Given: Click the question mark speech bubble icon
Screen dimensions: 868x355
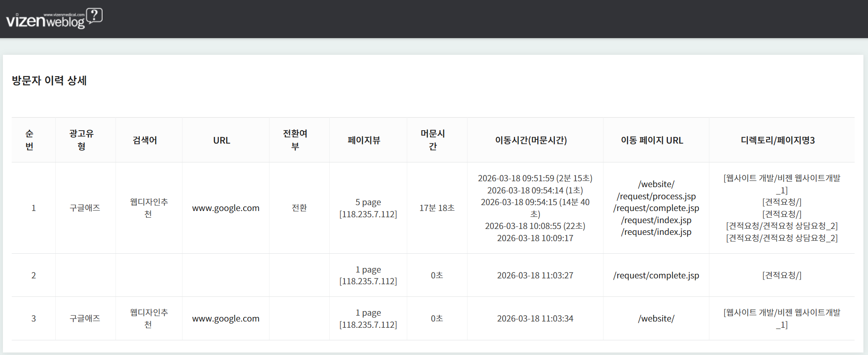Looking at the screenshot, I should (x=95, y=16).
